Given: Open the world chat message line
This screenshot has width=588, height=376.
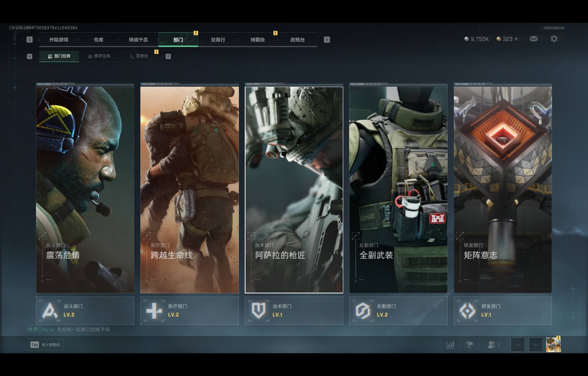Looking at the screenshot, I should pyautogui.click(x=68, y=330).
